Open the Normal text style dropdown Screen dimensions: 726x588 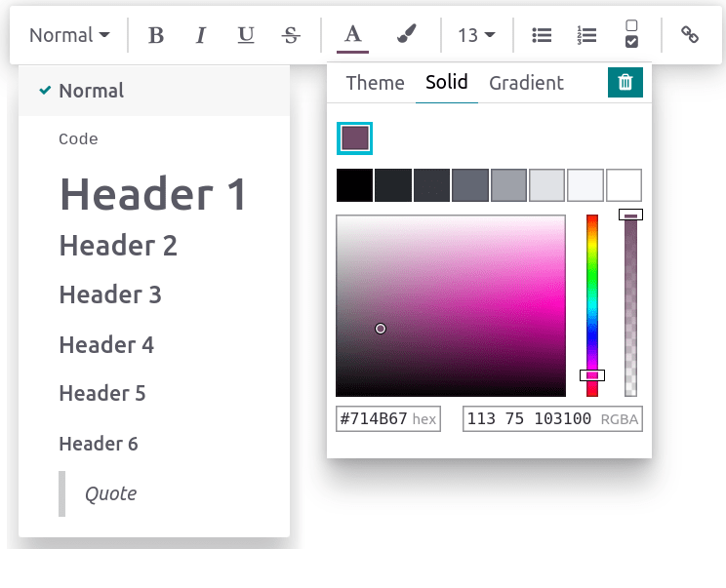[x=69, y=35]
